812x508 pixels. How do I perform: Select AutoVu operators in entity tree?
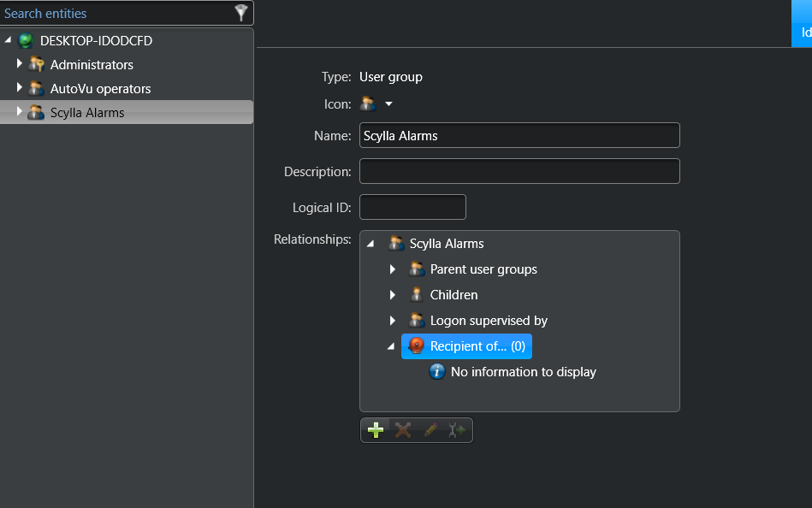[x=100, y=89]
